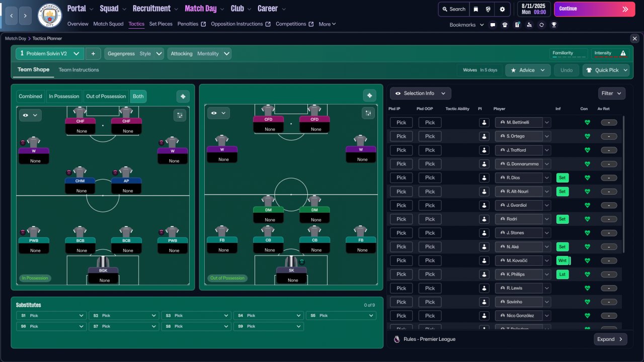Click the diamond icon above the out-of-possession pitch
644x362 pixels.
click(x=370, y=96)
